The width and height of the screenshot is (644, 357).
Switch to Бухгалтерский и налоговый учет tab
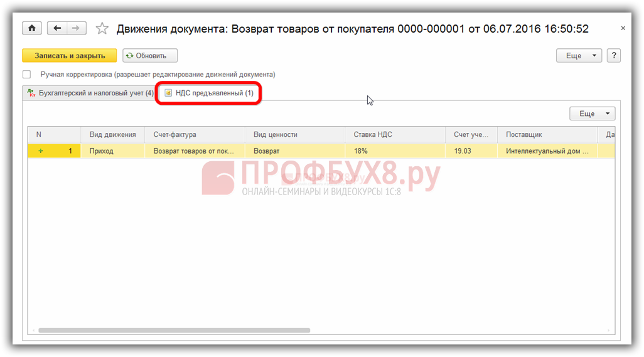[90, 93]
